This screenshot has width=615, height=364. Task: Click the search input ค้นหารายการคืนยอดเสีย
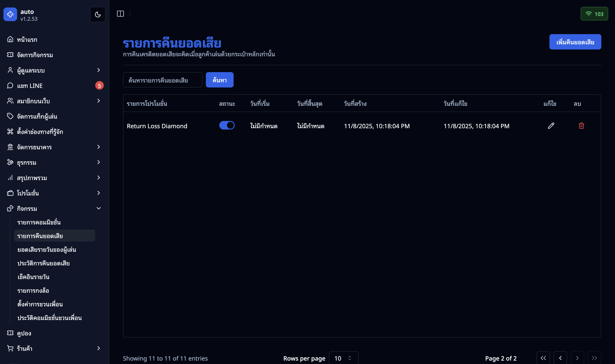163,80
